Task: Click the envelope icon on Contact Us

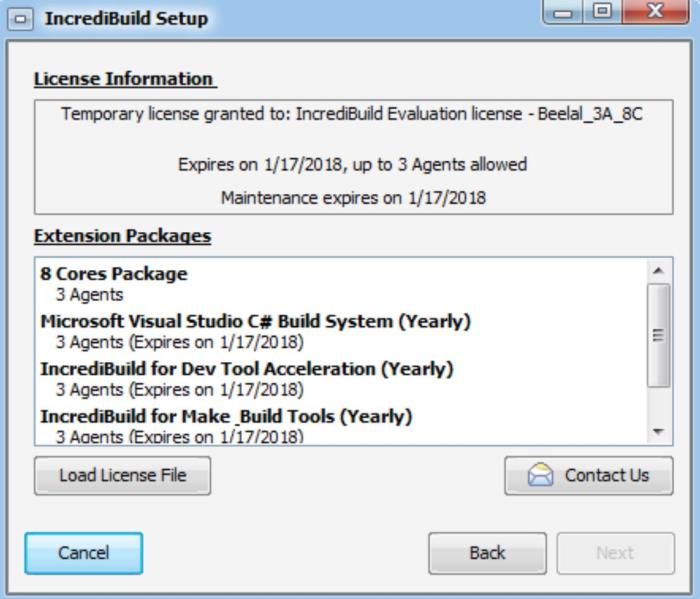Action: pos(541,476)
